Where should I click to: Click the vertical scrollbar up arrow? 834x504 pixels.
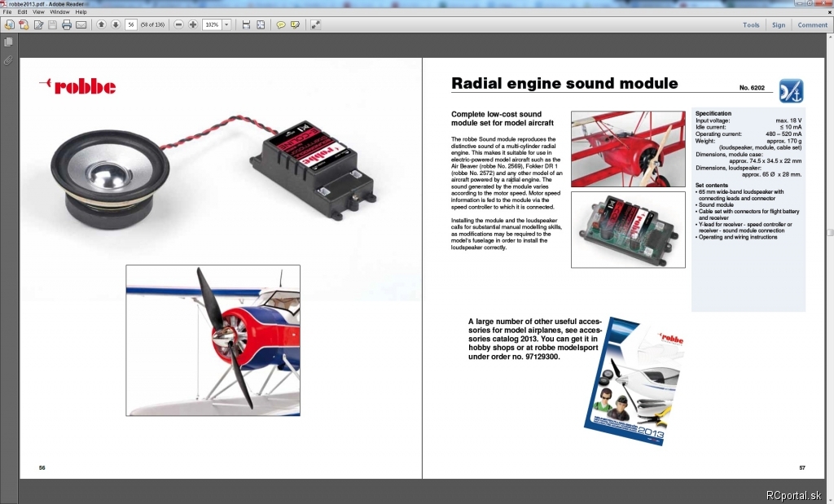pos(830,37)
